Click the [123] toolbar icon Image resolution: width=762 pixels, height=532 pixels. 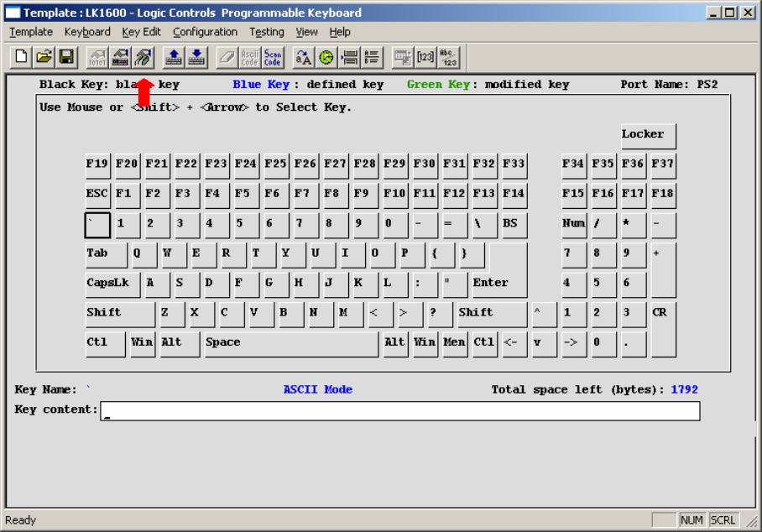425,57
